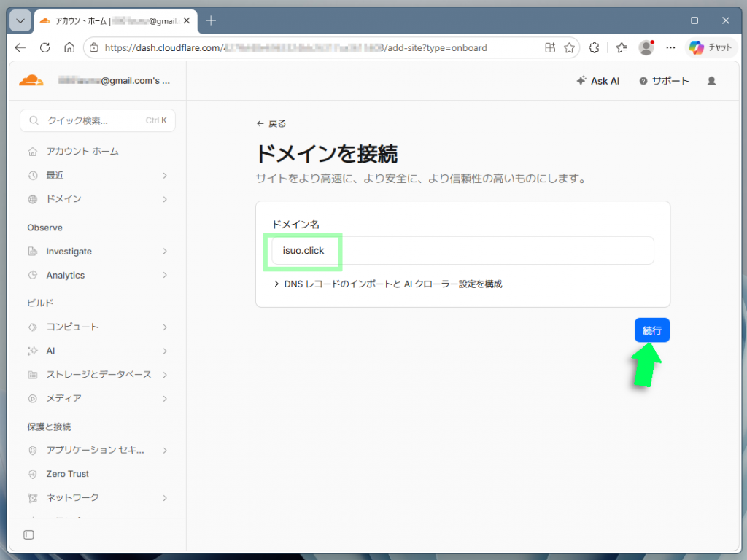Screen dimensions: 747x560
Task: Click the address bar URL
Action: [x=295, y=47]
